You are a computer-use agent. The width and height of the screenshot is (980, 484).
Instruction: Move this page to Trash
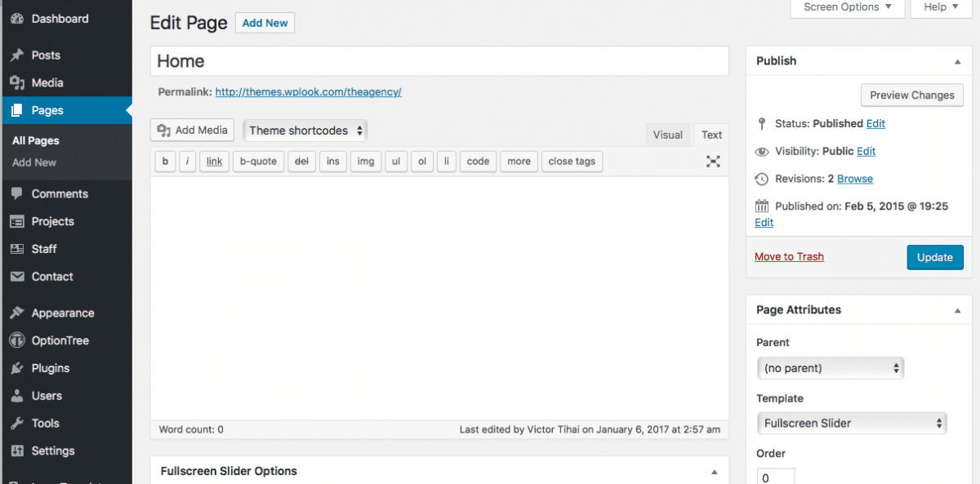coord(789,256)
